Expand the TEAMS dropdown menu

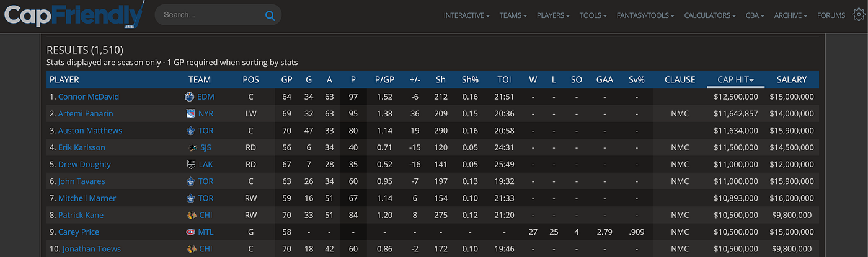[513, 15]
